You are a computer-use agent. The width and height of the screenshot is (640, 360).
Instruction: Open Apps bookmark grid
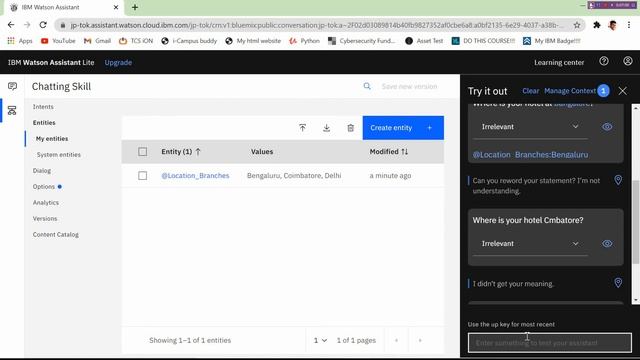coord(20,41)
